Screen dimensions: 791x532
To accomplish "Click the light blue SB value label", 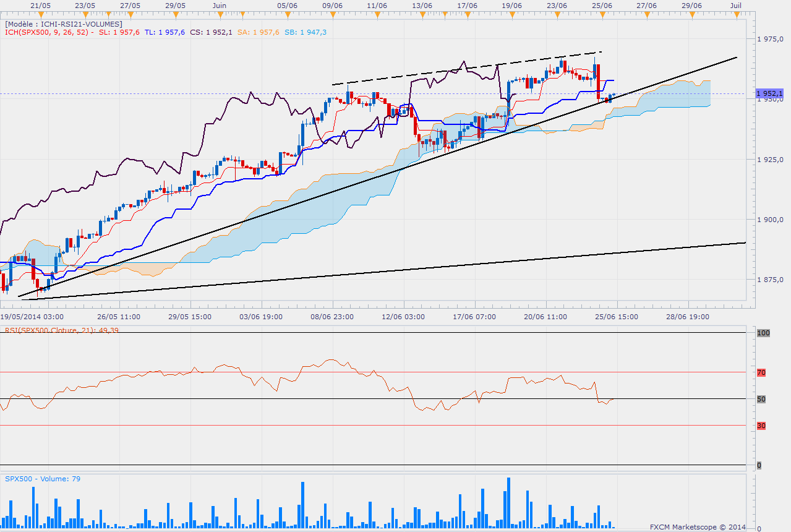I will coord(306,32).
